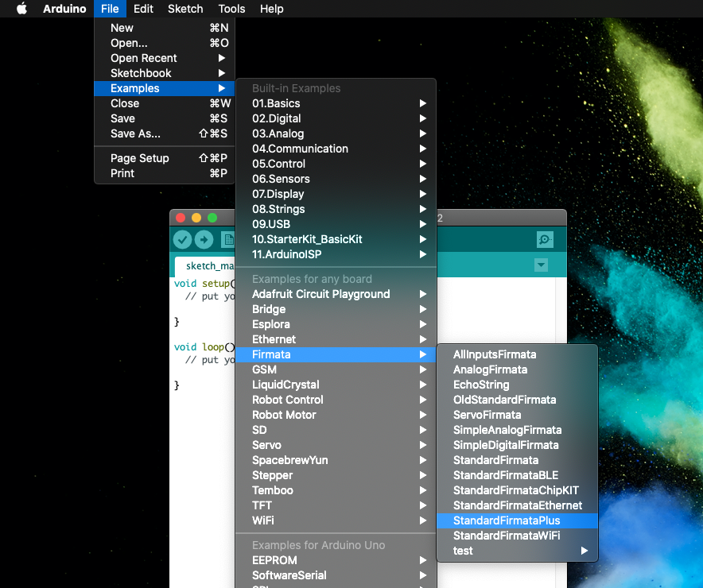Click the partially hidden New sketch icon
Screen dimensions: 703x588
coord(228,239)
